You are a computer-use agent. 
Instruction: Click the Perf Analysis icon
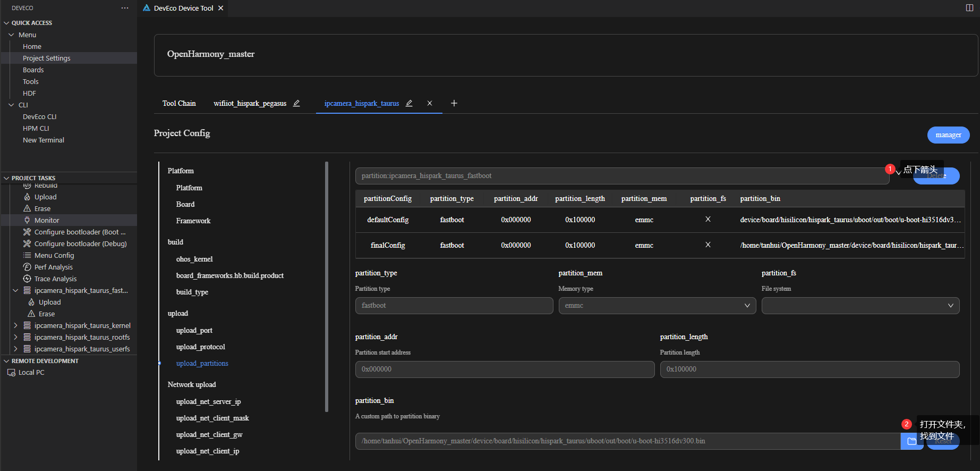pyautogui.click(x=27, y=267)
